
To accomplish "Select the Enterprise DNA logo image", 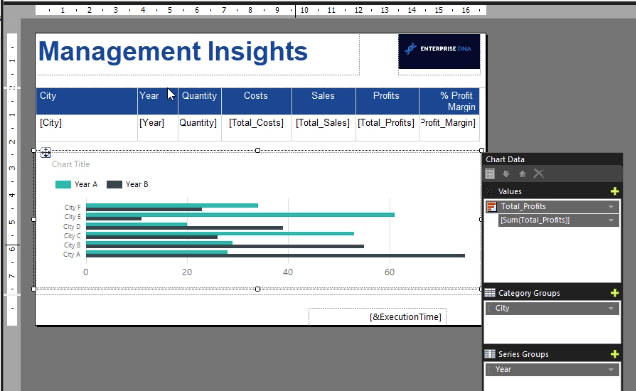I will coord(439,52).
